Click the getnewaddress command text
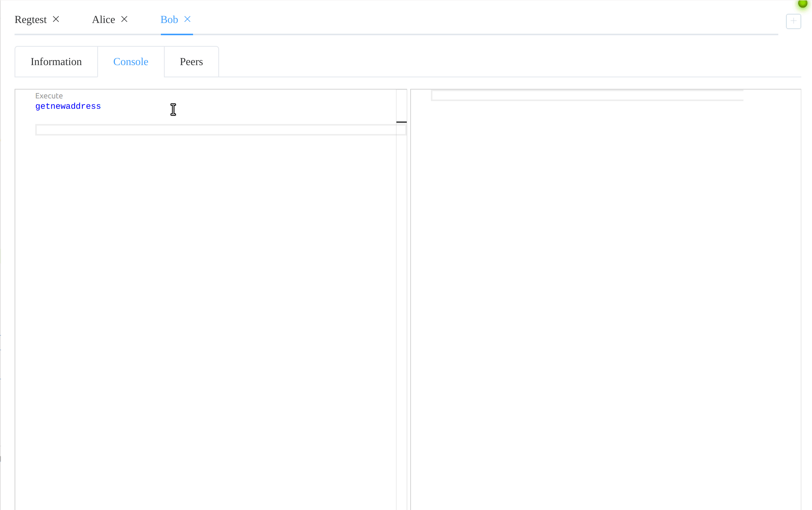This screenshot has width=812, height=510. (x=68, y=106)
